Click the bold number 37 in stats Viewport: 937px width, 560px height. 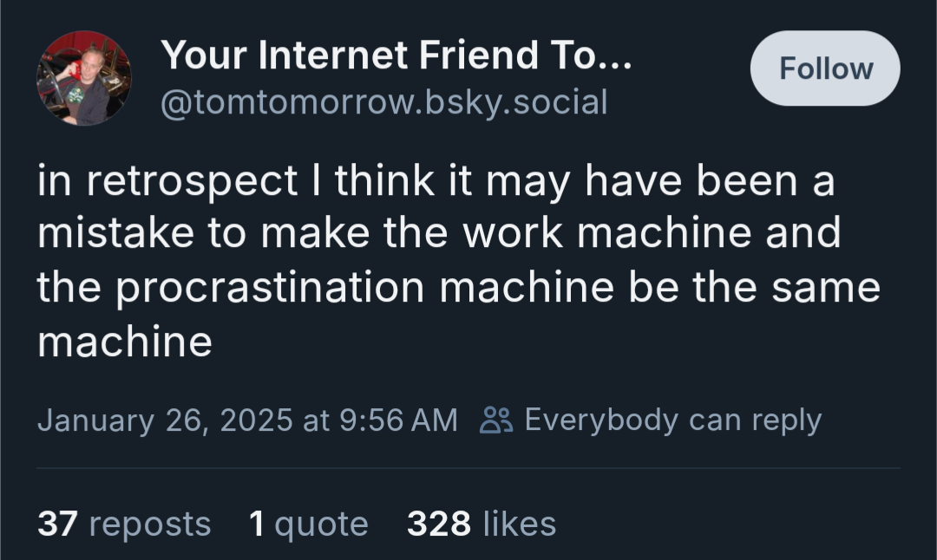[x=58, y=524]
